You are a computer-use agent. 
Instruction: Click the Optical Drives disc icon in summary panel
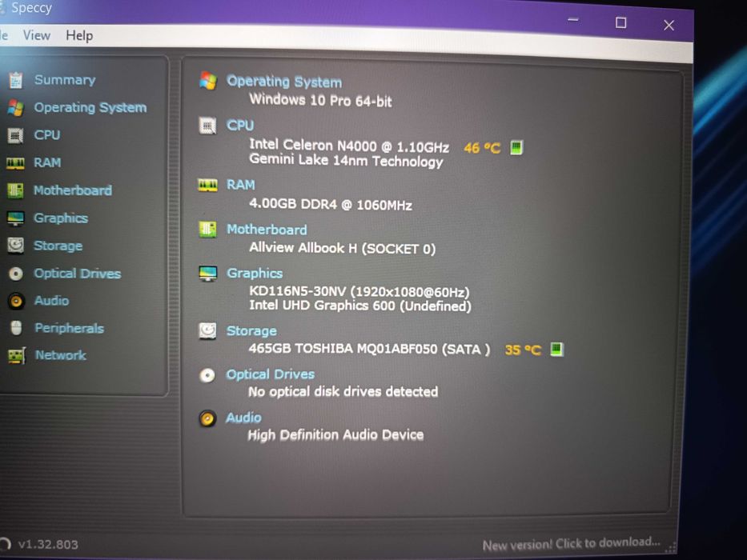click(x=207, y=375)
